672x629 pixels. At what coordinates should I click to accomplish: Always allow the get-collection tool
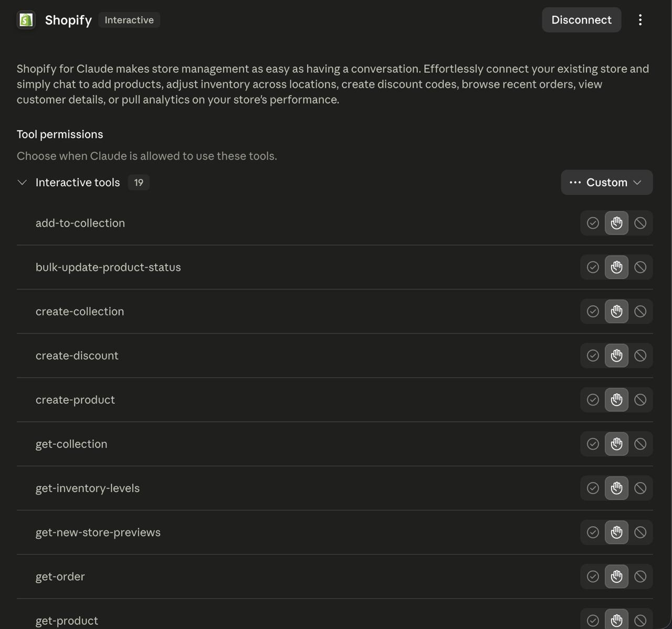593,444
